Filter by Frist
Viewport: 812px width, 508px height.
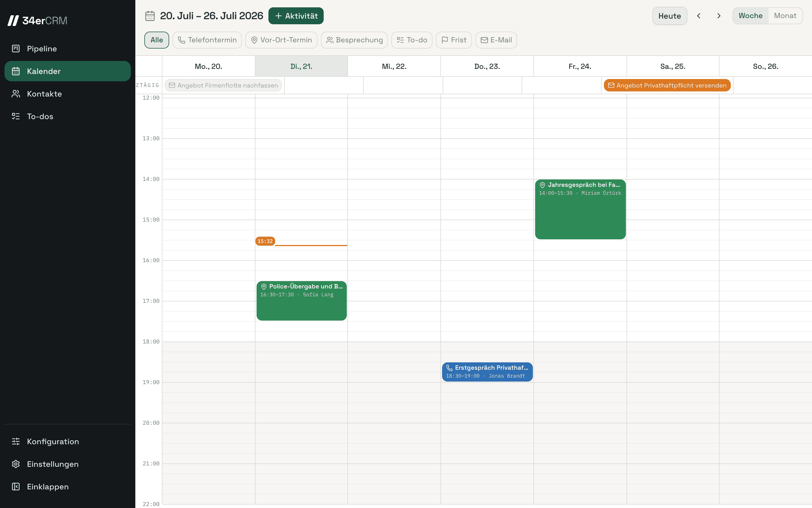coord(454,40)
